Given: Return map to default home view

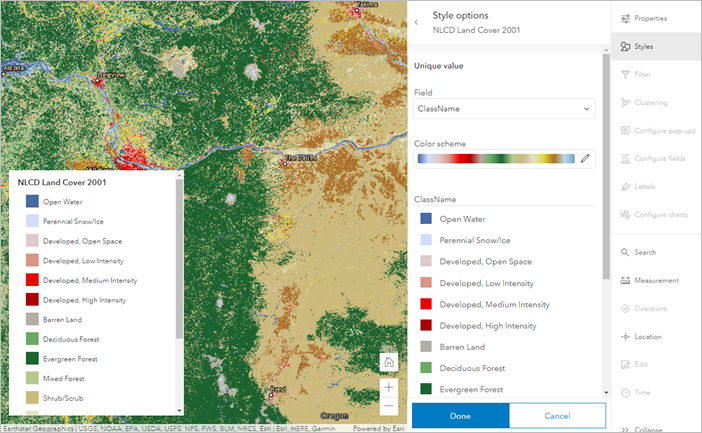Looking at the screenshot, I should click(389, 362).
